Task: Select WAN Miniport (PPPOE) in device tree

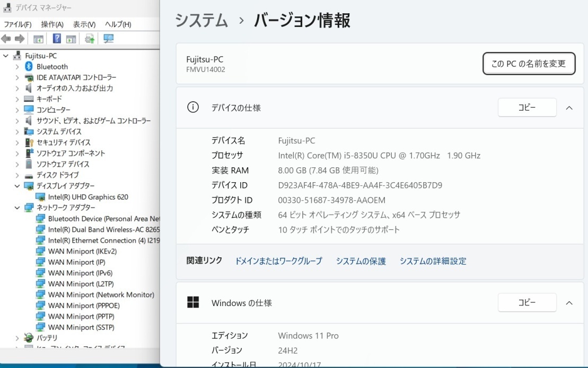Action: [x=83, y=306]
